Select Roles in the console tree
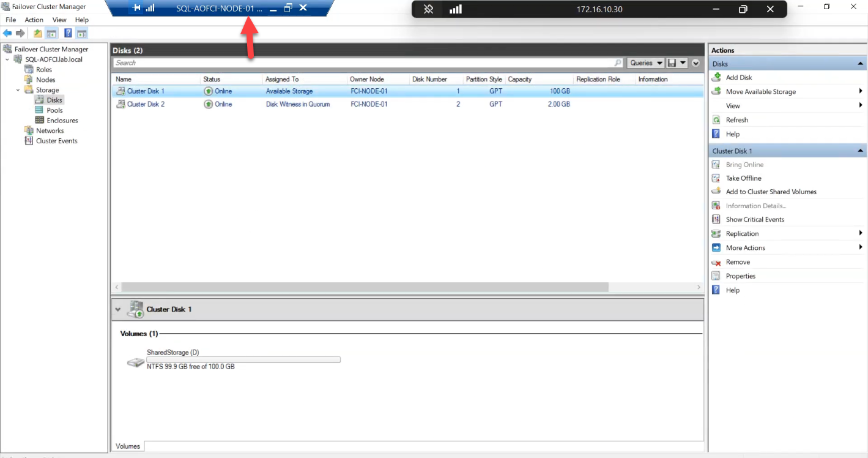Screen dimensions: 868x458 coord(44,70)
